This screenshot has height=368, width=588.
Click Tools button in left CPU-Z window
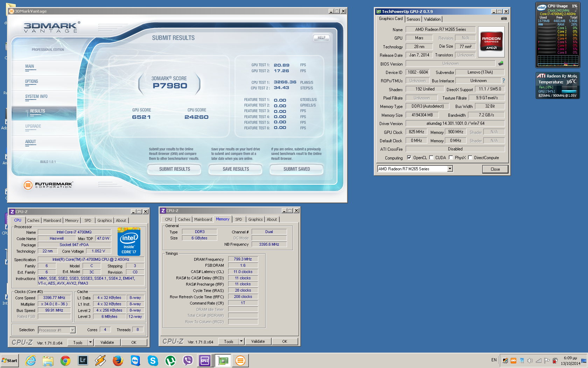coord(78,342)
